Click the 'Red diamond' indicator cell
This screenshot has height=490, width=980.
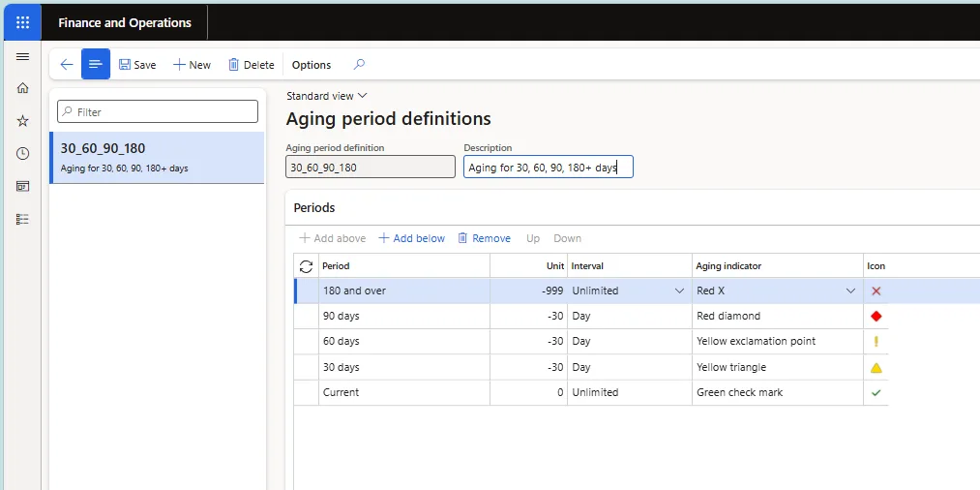(778, 316)
